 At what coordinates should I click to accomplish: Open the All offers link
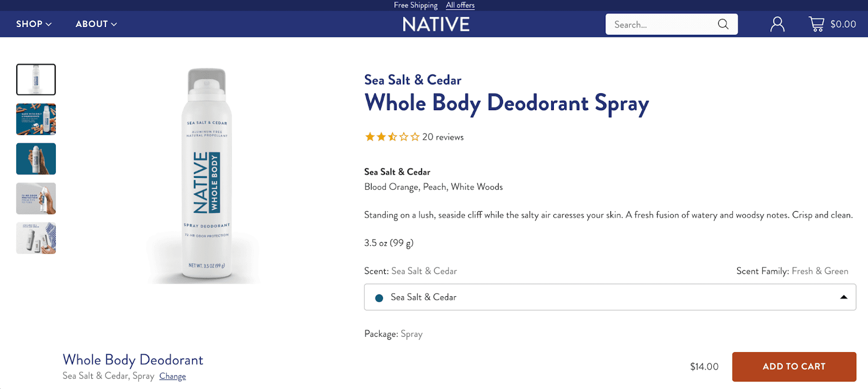click(x=460, y=5)
